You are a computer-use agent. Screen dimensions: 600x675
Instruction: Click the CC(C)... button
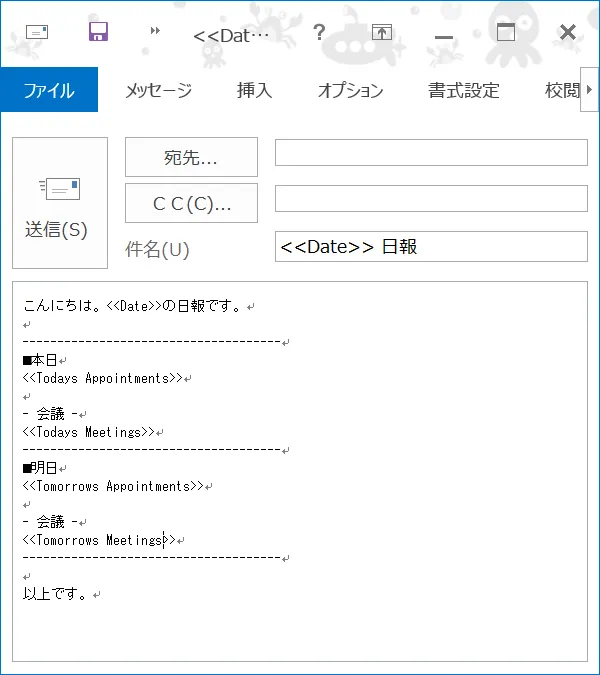coord(191,203)
